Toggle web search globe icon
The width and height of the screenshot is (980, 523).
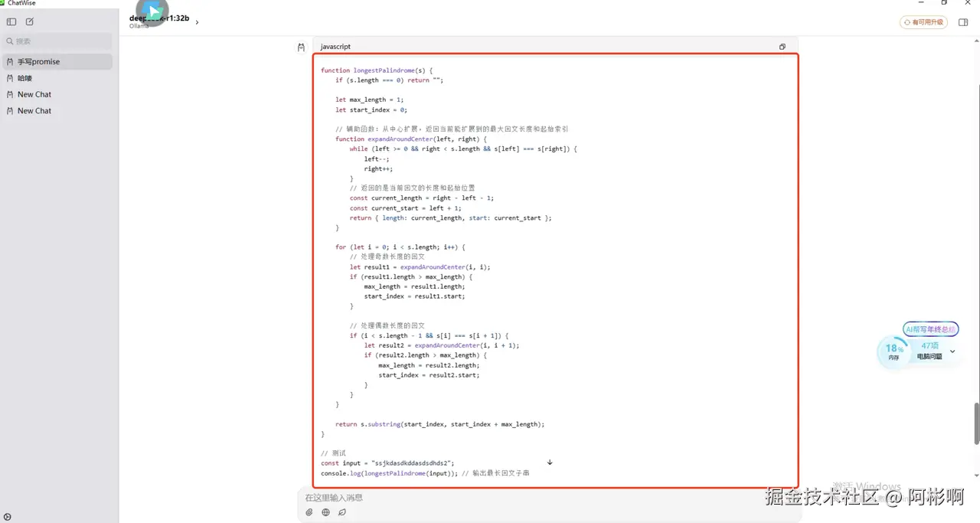325,512
